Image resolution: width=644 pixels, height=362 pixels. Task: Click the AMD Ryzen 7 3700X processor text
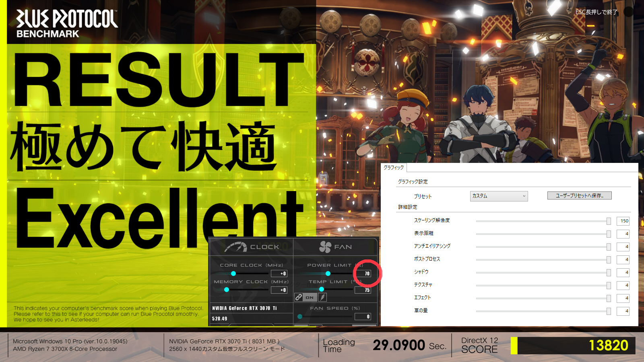65,349
